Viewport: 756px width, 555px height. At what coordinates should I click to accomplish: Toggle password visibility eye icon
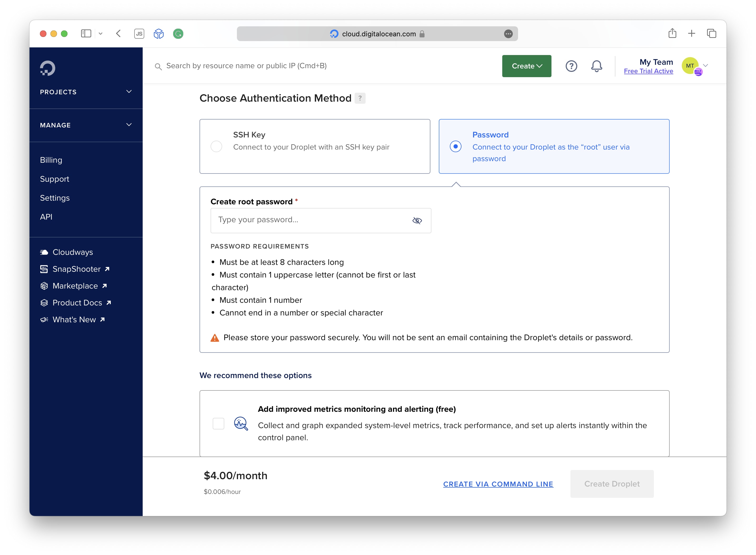(417, 220)
